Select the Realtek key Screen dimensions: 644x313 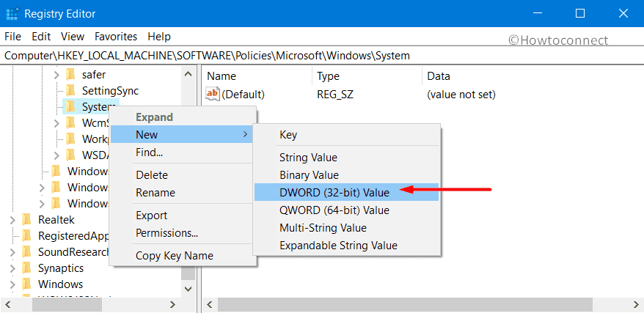(x=56, y=219)
